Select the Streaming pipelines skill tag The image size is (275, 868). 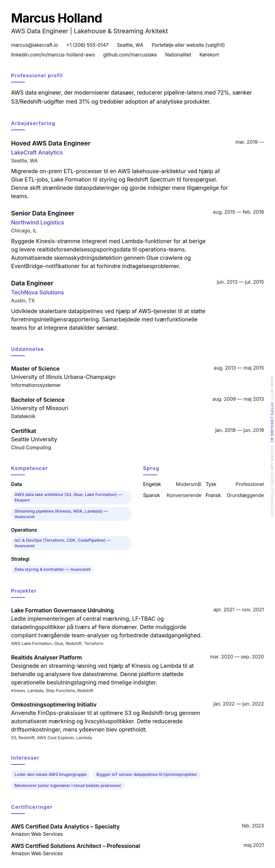[71, 514]
